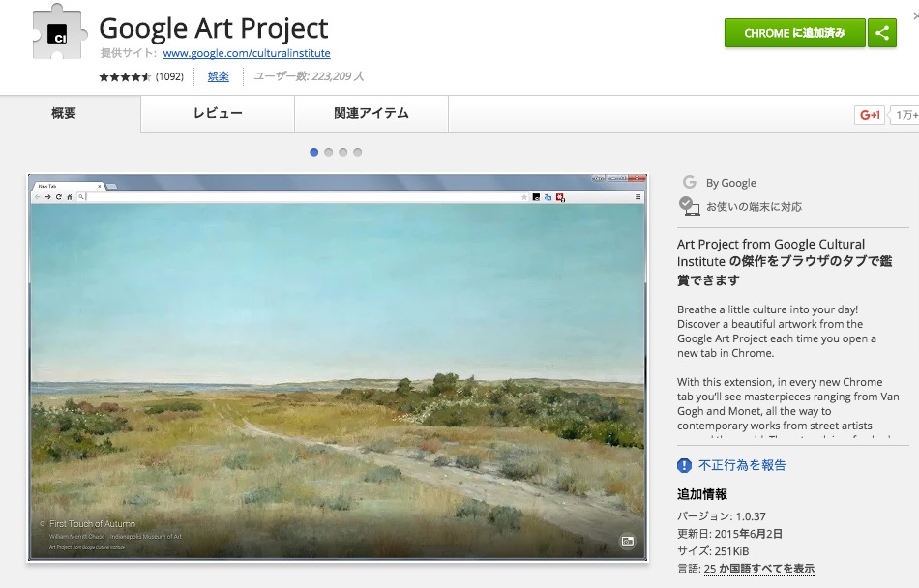This screenshot has height=588, width=919.
Task: Click the 更新日: 2015年6月2日 text
Action: pos(729,534)
